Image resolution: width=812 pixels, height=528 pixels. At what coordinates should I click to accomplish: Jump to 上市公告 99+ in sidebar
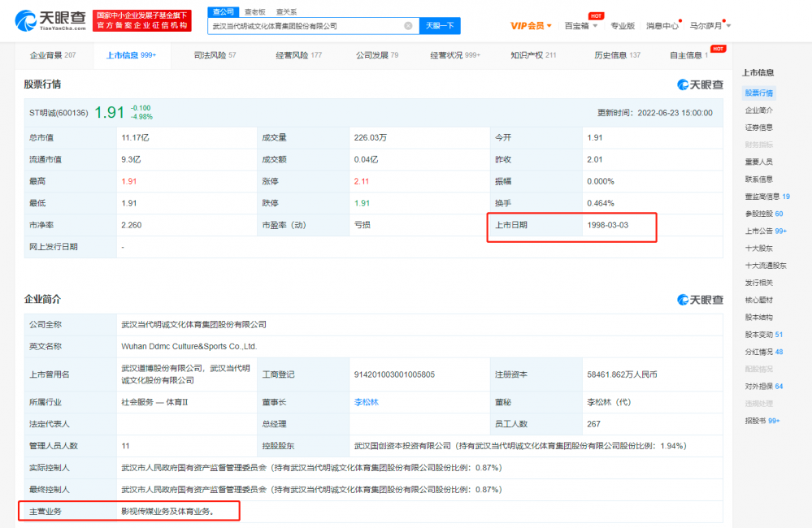766,231
